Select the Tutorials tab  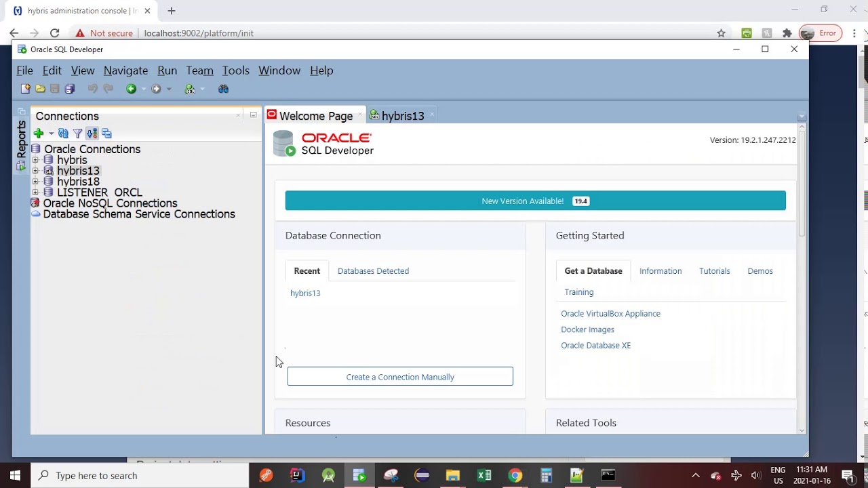click(x=715, y=270)
